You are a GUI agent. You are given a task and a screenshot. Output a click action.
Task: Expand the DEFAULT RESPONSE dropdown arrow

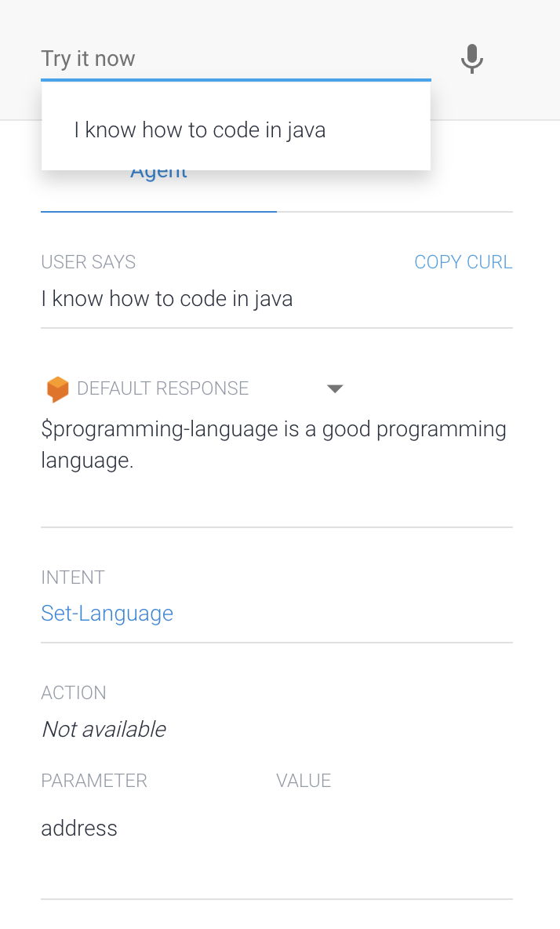click(335, 388)
